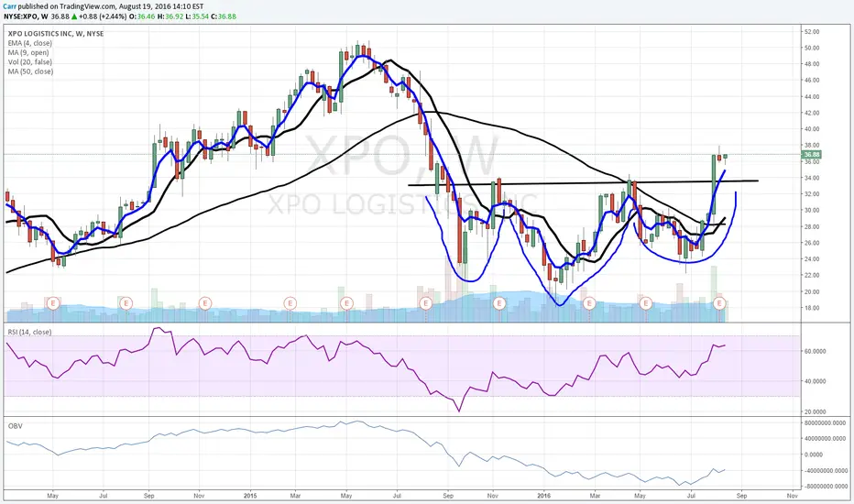854x504 pixels.
Task: Open the most recent August 2016 earnings marker
Action: click(x=720, y=302)
